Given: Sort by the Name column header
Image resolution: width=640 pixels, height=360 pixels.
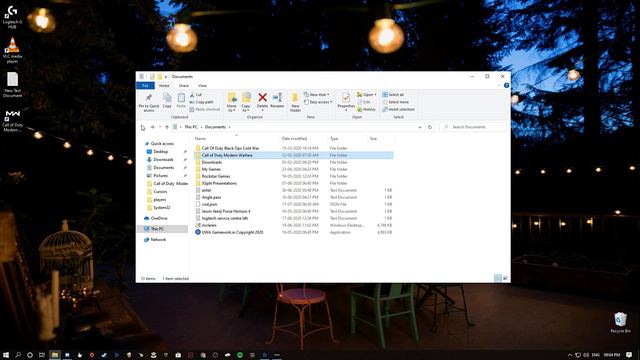Looking at the screenshot, I should pyautogui.click(x=236, y=139).
